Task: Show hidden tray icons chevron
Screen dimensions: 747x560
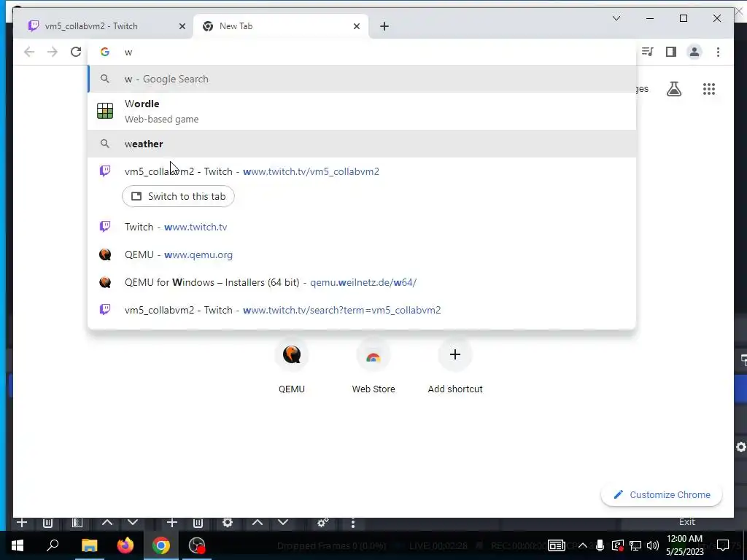Action: (x=583, y=545)
